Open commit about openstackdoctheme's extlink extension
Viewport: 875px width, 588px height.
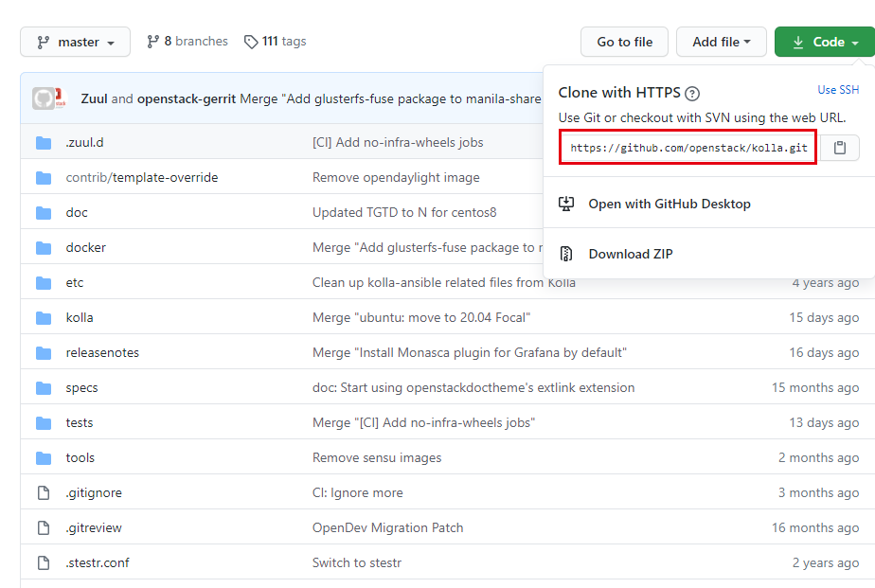[x=473, y=387]
